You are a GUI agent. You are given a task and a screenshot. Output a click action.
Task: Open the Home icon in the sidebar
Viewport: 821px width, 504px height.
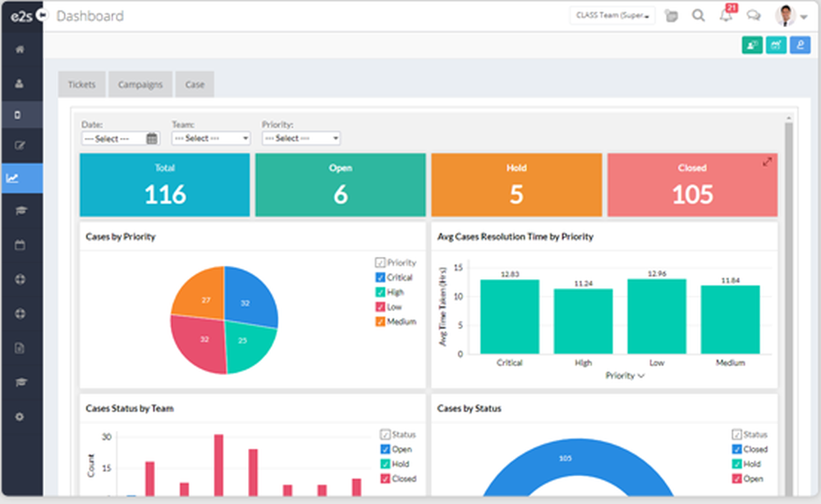click(20, 49)
